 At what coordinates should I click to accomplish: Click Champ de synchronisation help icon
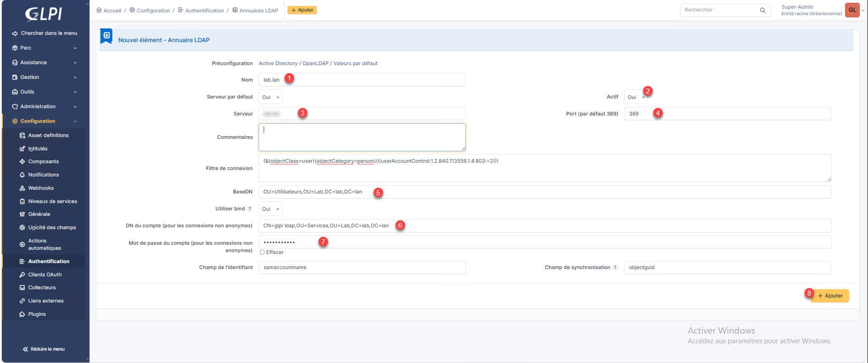[615, 268]
